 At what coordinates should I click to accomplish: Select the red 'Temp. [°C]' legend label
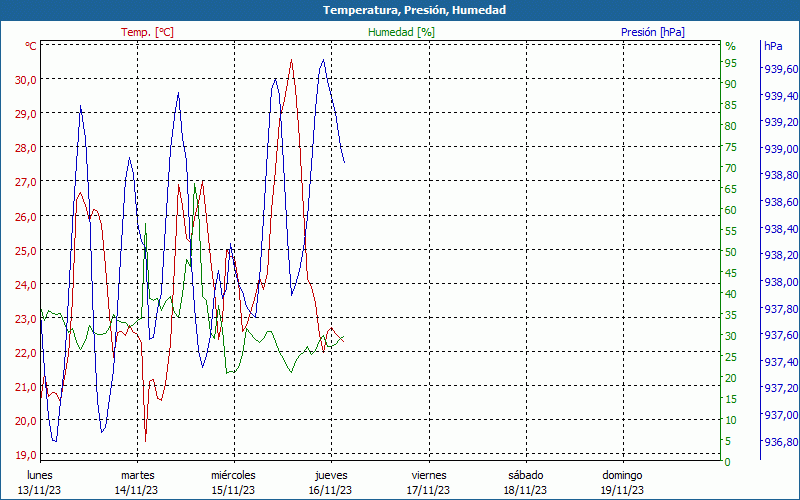click(x=147, y=32)
